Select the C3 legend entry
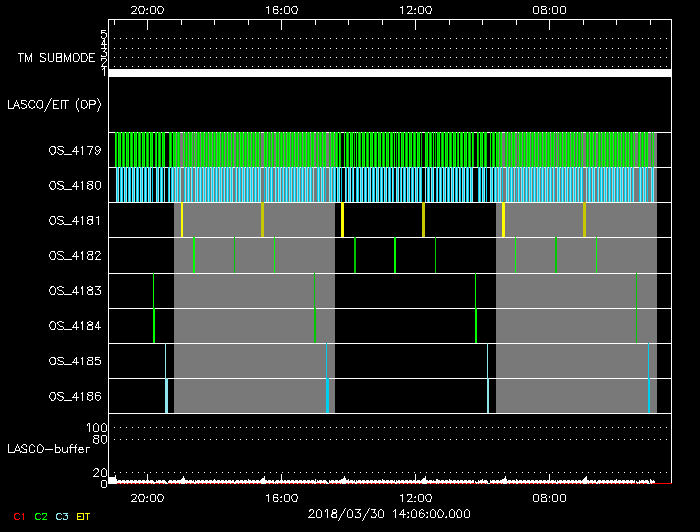Image resolution: width=700 pixels, height=532 pixels. click(x=63, y=516)
